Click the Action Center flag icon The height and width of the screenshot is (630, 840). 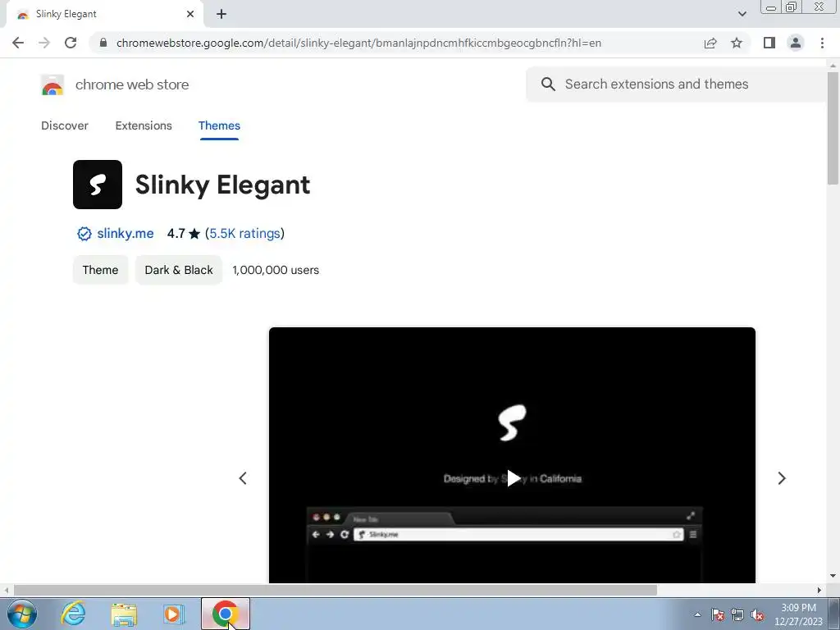(718, 614)
